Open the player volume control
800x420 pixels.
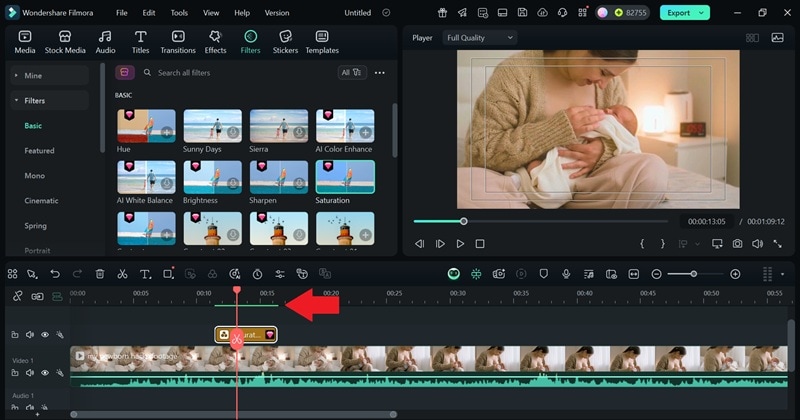pyautogui.click(x=758, y=244)
